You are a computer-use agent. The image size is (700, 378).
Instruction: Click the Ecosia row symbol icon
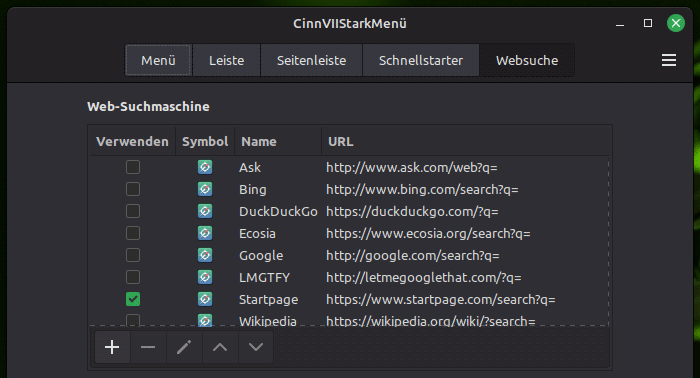point(205,233)
